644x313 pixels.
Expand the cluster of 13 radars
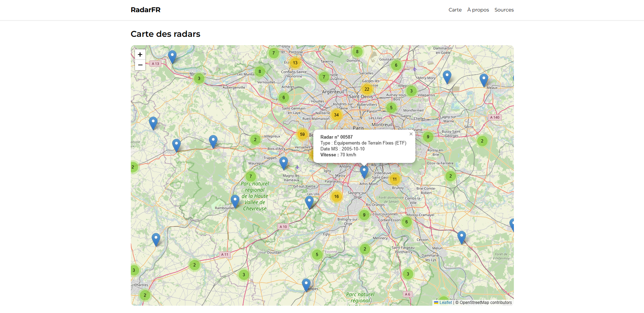tap(295, 63)
